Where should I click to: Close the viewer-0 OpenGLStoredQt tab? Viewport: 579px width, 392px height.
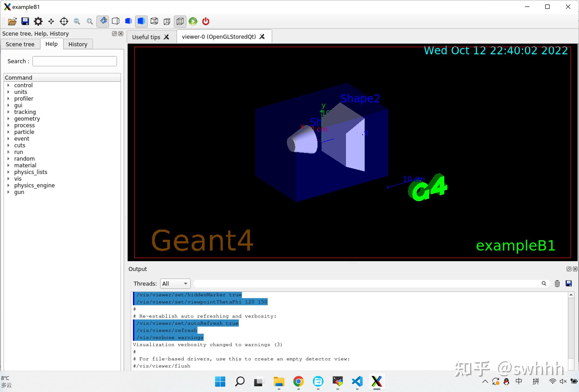click(262, 37)
